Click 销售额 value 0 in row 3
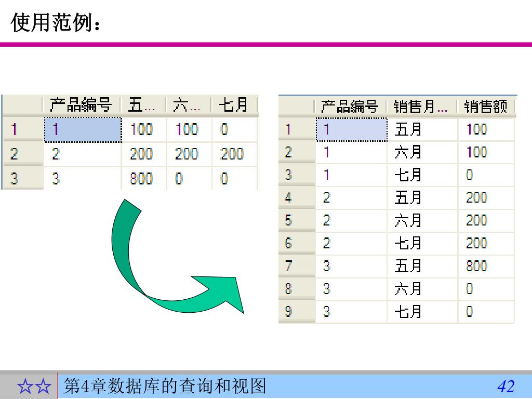The width and height of the screenshot is (532, 399). click(x=486, y=175)
